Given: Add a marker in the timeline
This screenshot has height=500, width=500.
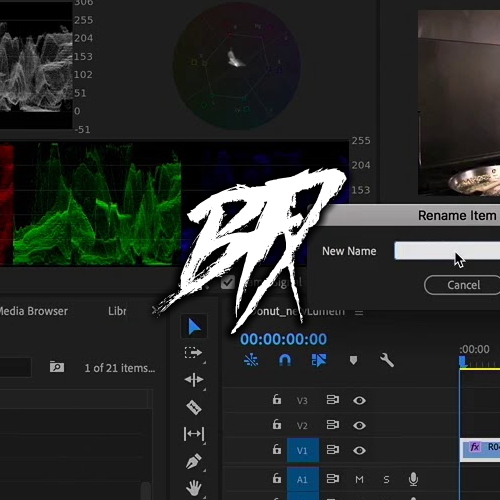Looking at the screenshot, I should [353, 360].
